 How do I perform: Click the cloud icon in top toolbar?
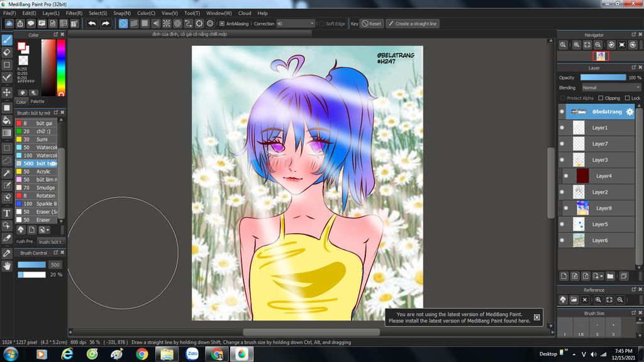pos(9,24)
